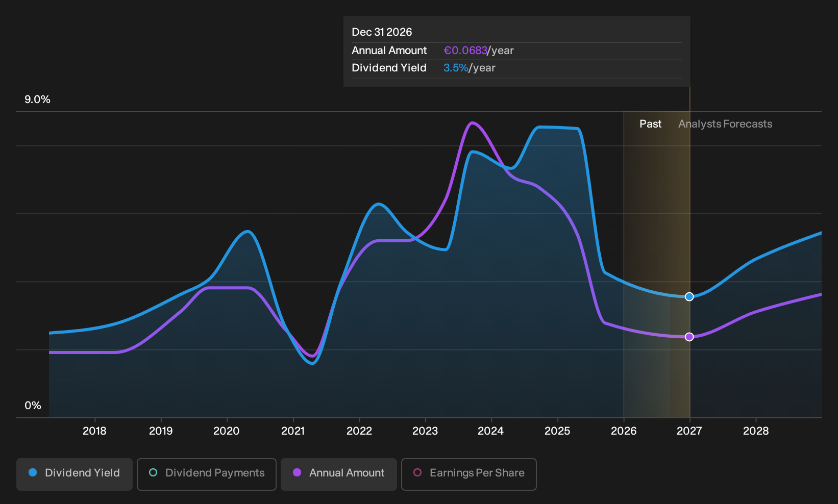Toggle the Dividend Yield series
This screenshot has width=838, height=504.
[75, 474]
